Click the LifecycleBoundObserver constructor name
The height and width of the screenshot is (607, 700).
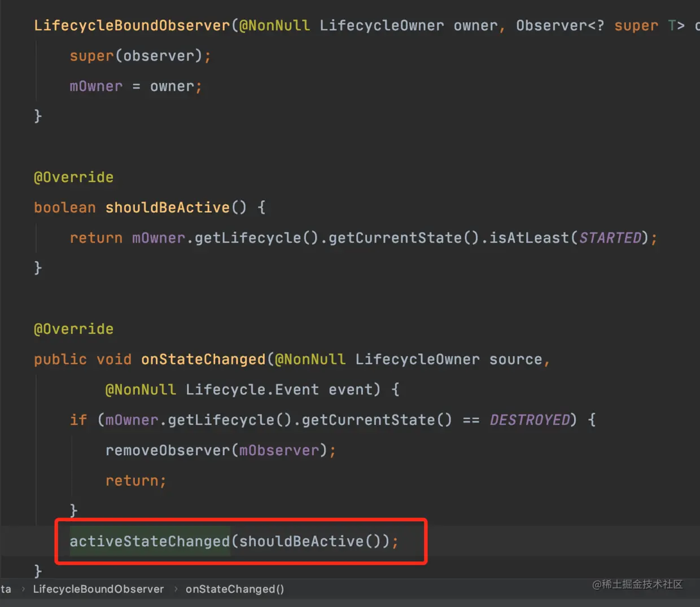[x=132, y=25]
